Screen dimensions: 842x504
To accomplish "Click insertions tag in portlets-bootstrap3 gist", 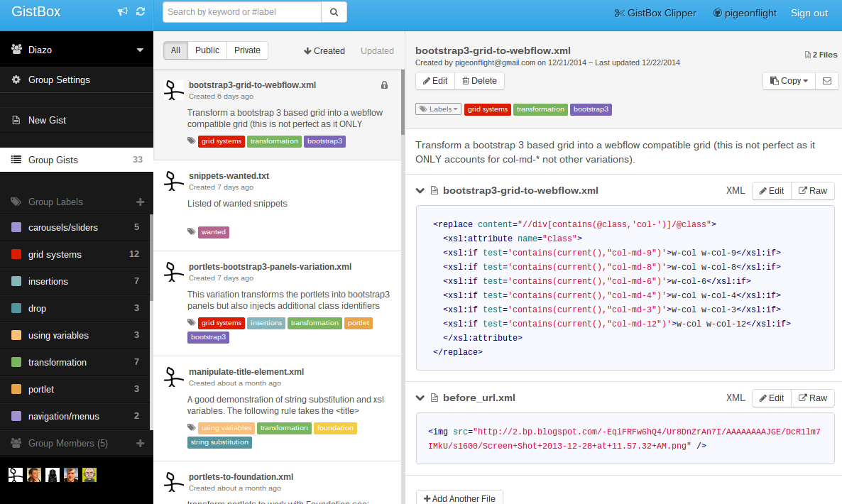I will pyautogui.click(x=266, y=323).
